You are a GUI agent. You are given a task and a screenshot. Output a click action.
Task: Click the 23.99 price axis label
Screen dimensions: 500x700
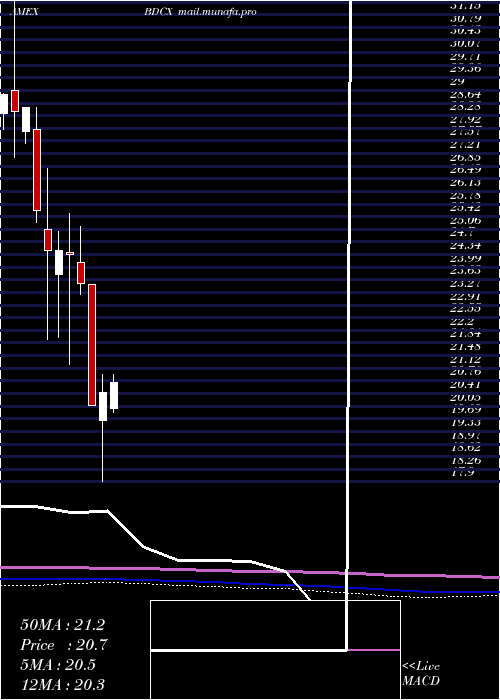(x=466, y=258)
